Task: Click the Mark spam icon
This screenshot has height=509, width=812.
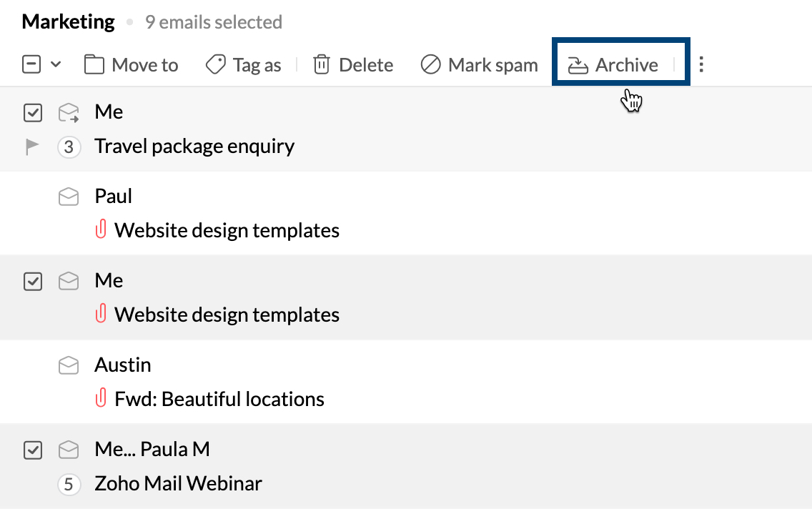Action: (x=430, y=65)
